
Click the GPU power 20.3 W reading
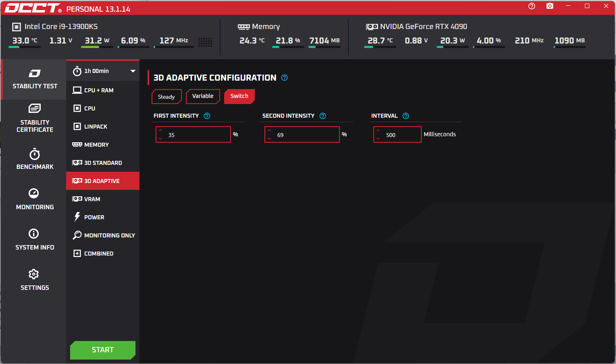pos(453,41)
